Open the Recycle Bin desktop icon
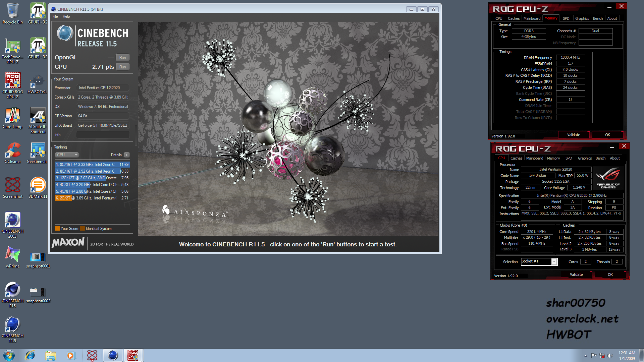 point(12,14)
